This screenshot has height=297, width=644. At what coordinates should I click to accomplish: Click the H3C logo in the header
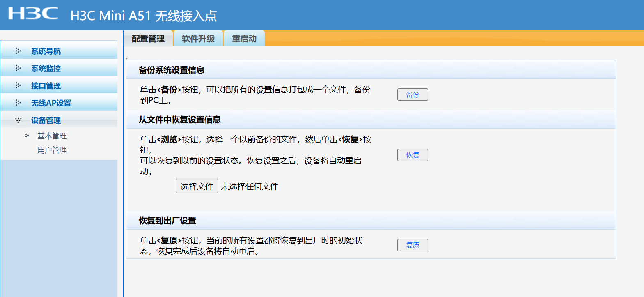[33, 14]
